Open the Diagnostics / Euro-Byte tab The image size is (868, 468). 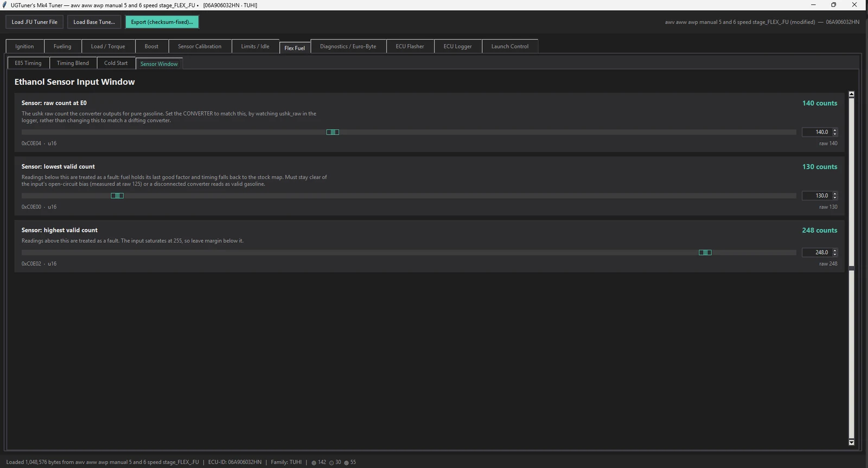(x=348, y=47)
